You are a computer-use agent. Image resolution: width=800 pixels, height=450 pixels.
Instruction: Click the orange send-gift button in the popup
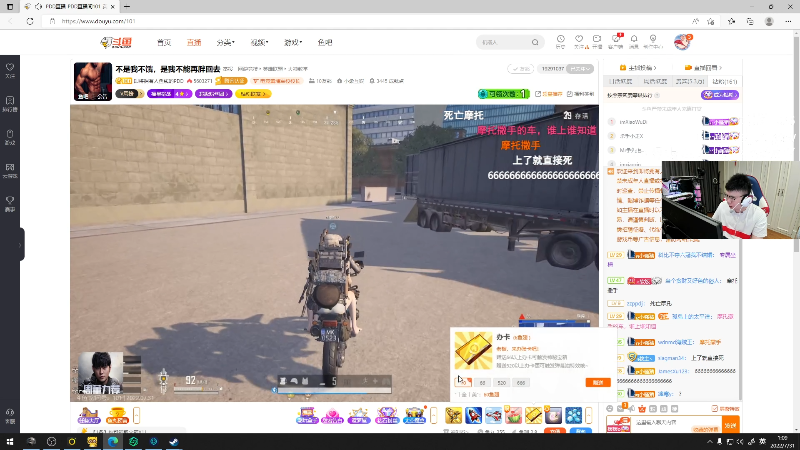point(598,383)
